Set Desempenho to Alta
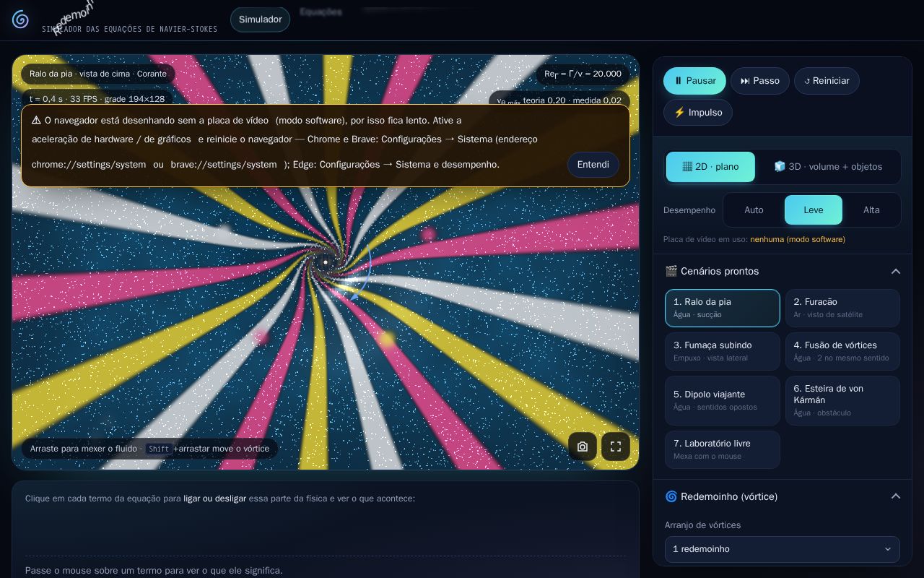 (x=871, y=210)
